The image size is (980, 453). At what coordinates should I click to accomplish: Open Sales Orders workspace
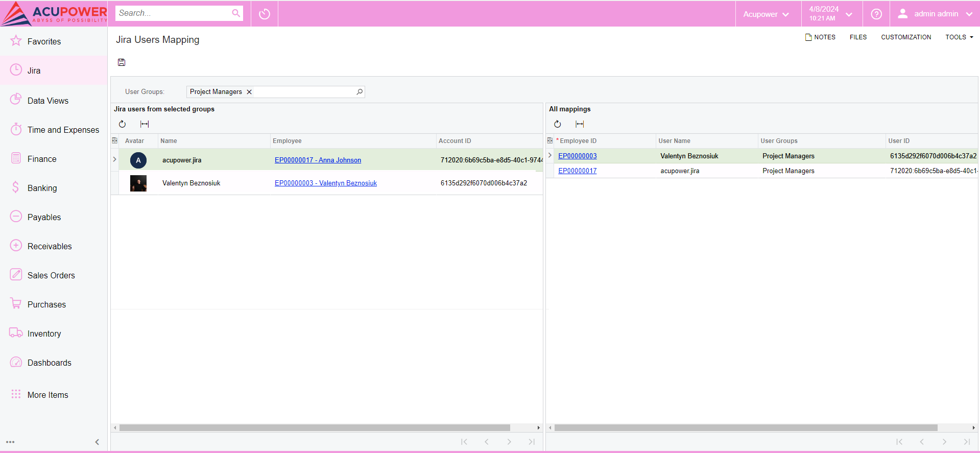click(54, 275)
